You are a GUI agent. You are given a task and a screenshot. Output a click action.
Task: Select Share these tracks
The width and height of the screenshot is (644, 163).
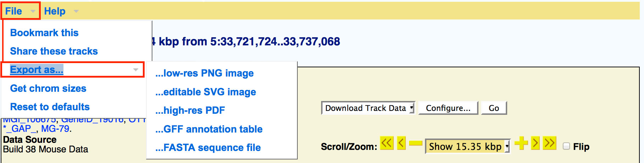point(54,51)
